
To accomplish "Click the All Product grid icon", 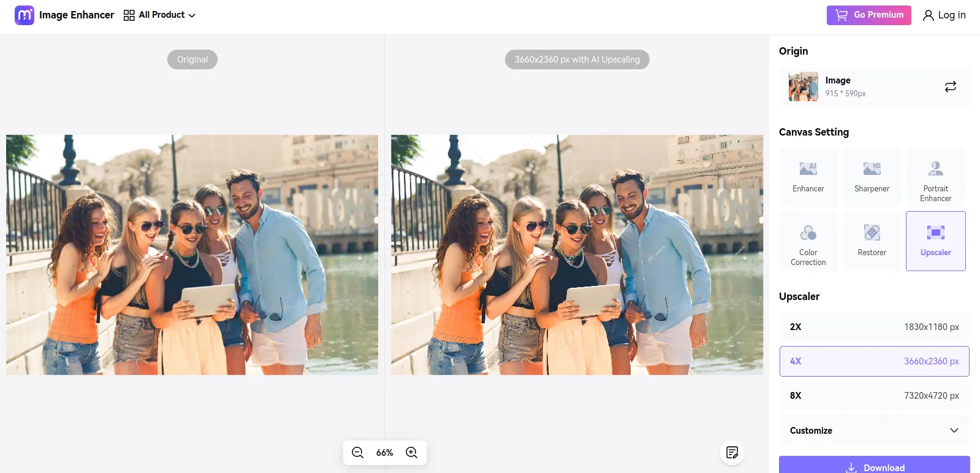I will [129, 15].
